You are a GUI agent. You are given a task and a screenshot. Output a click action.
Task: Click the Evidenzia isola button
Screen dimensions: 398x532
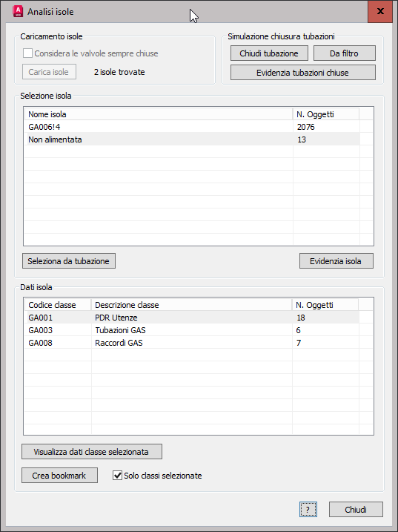point(336,261)
